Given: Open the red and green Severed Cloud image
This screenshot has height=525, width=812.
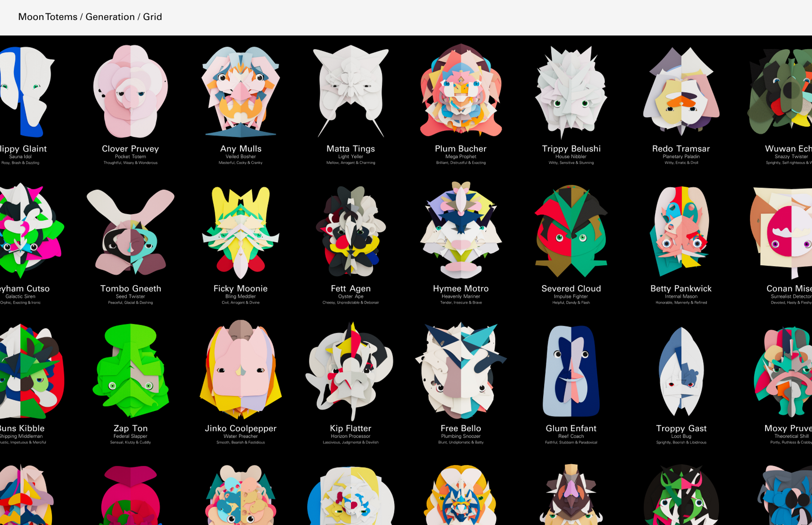Looking at the screenshot, I should 571,231.
